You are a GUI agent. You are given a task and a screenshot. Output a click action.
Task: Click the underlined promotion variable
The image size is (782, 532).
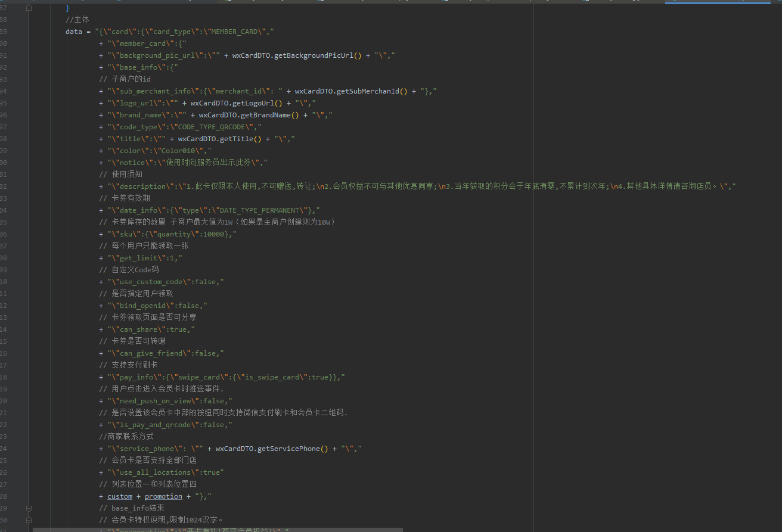[163, 496]
